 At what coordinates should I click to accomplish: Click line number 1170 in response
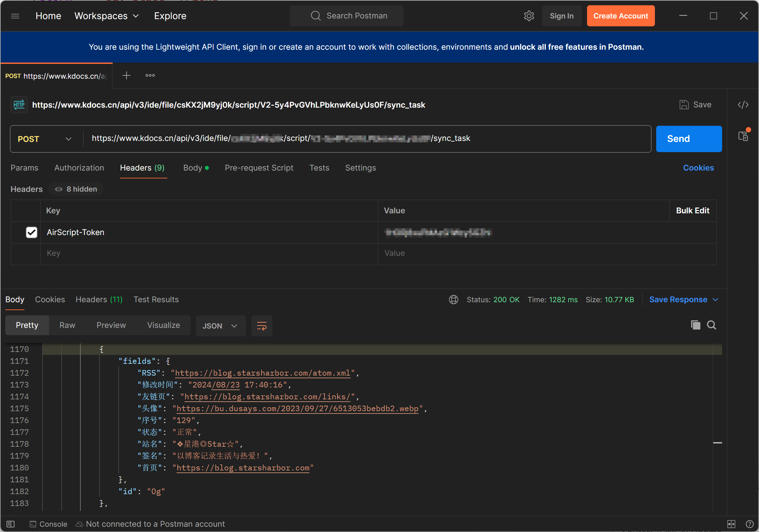19,349
